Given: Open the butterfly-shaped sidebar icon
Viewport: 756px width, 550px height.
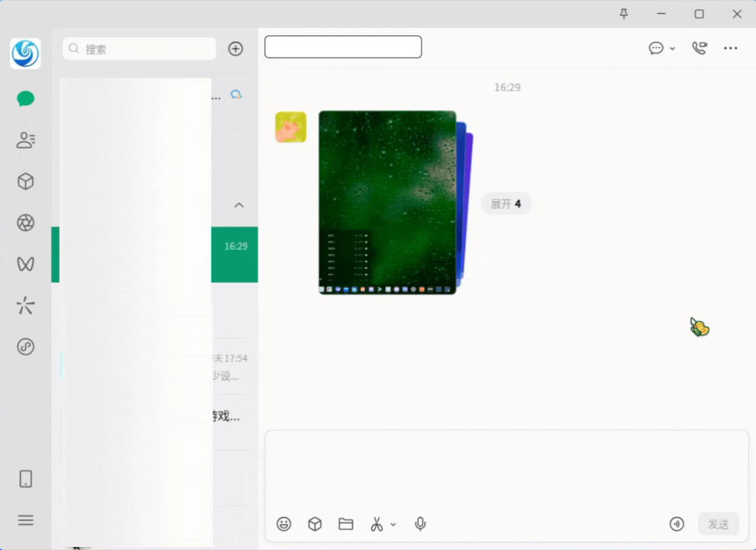Looking at the screenshot, I should click(25, 264).
